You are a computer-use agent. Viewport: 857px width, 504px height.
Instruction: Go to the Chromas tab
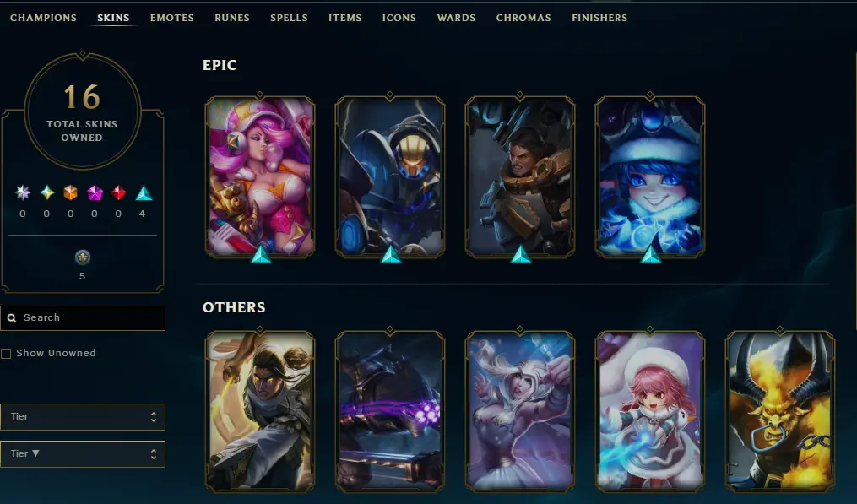[523, 18]
